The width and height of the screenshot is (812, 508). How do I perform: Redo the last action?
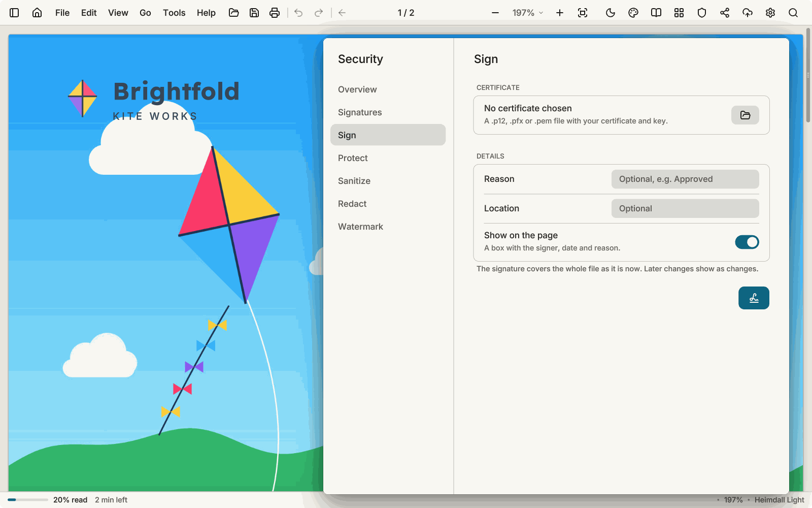[x=319, y=13]
